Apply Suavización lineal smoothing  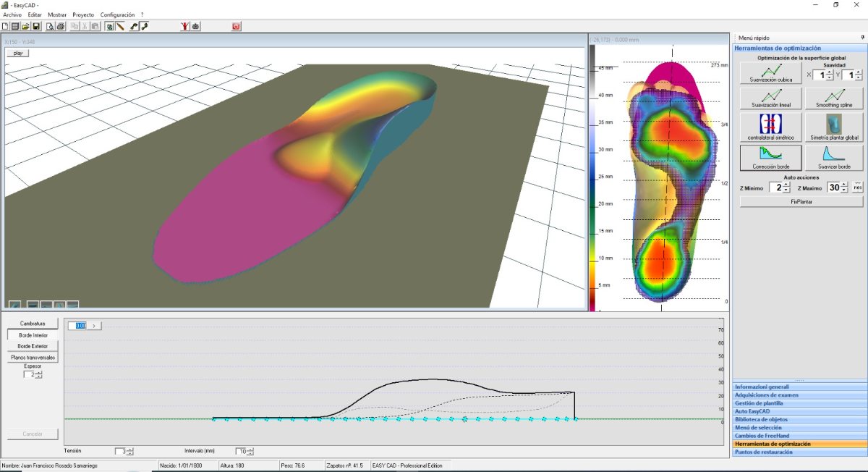tap(770, 98)
